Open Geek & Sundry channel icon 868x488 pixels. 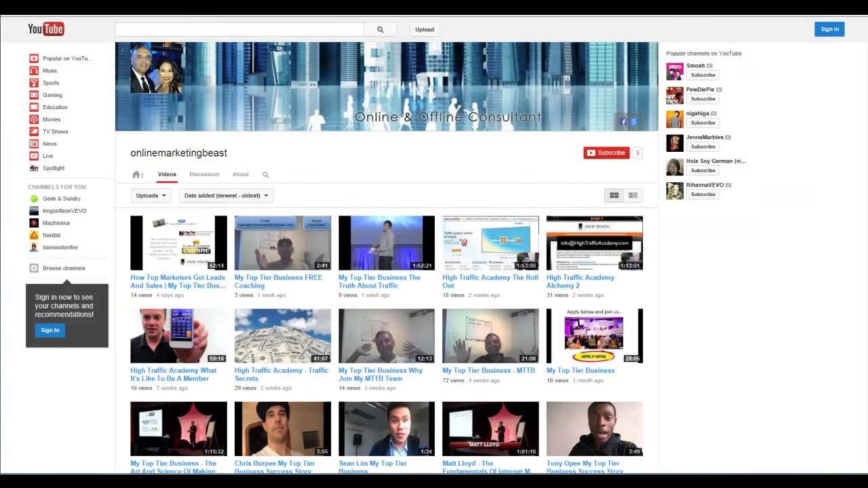(34, 199)
